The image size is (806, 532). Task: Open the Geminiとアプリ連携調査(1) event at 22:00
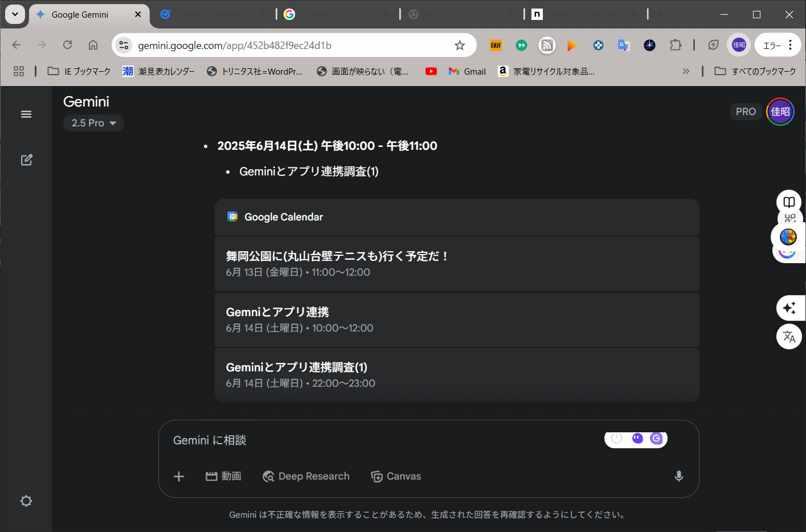tap(457, 375)
